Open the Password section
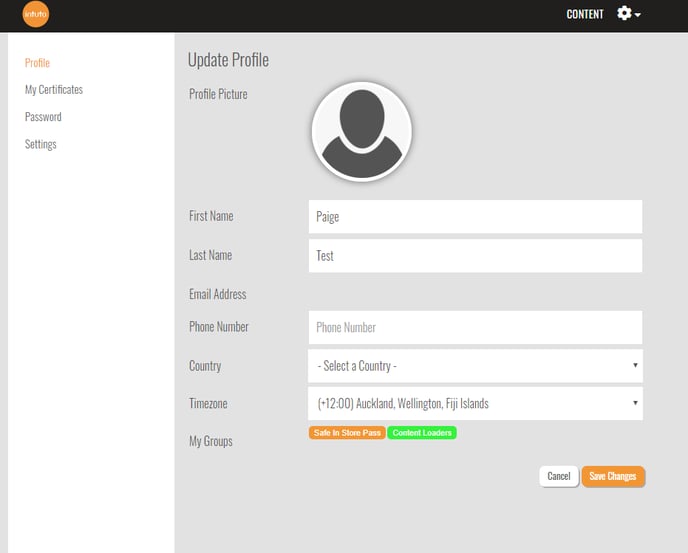688x553 pixels. tap(43, 117)
